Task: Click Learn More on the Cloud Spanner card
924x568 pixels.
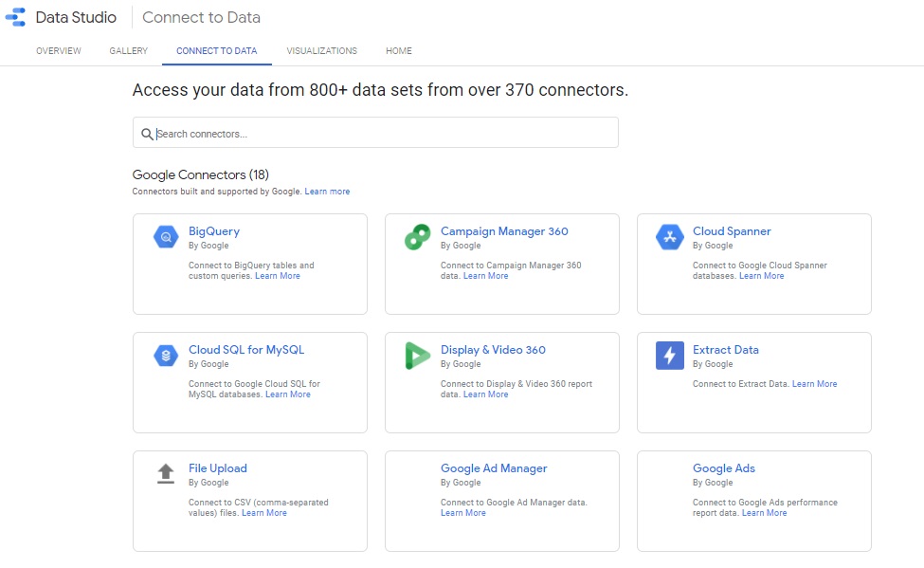Action: coord(761,275)
